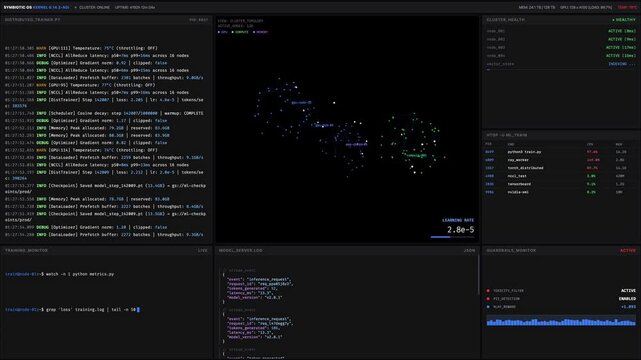Click the GUARDRAILS_MONITOR panel title
Image resolution: width=641 pixels, height=360 pixels.
(x=511, y=250)
